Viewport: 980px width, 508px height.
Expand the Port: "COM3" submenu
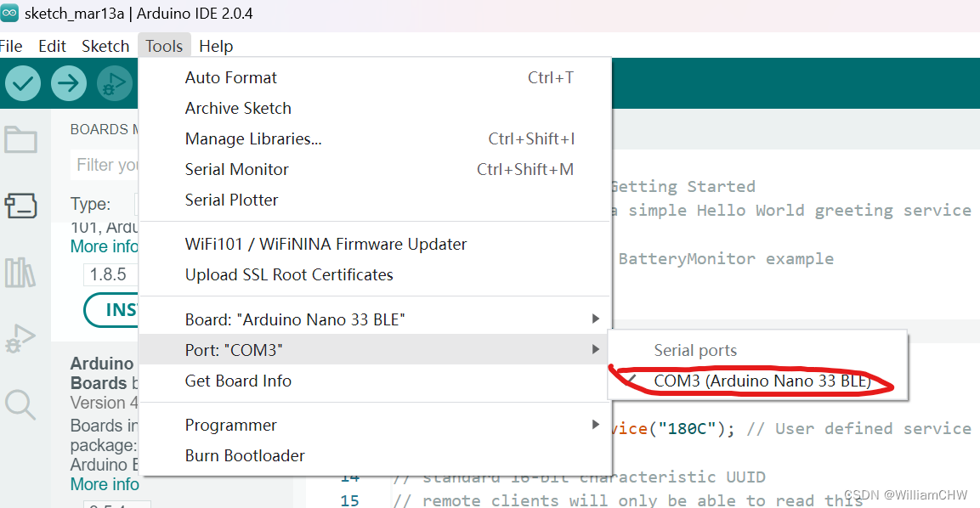(375, 350)
